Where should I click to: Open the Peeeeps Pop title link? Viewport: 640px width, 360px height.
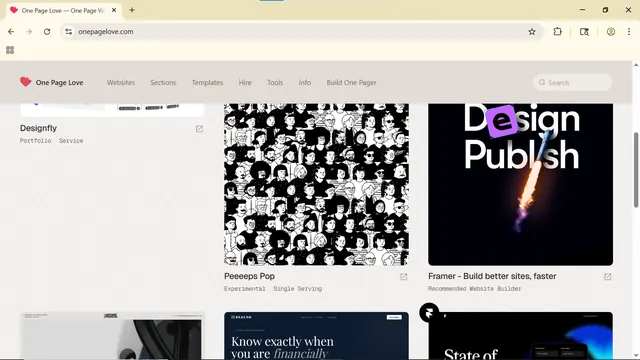coord(249,276)
